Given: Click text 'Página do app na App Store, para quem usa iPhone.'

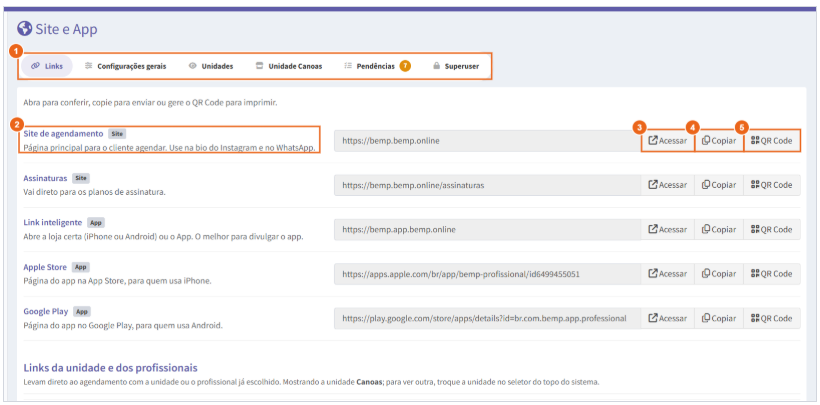Looking at the screenshot, I should coord(118,281).
